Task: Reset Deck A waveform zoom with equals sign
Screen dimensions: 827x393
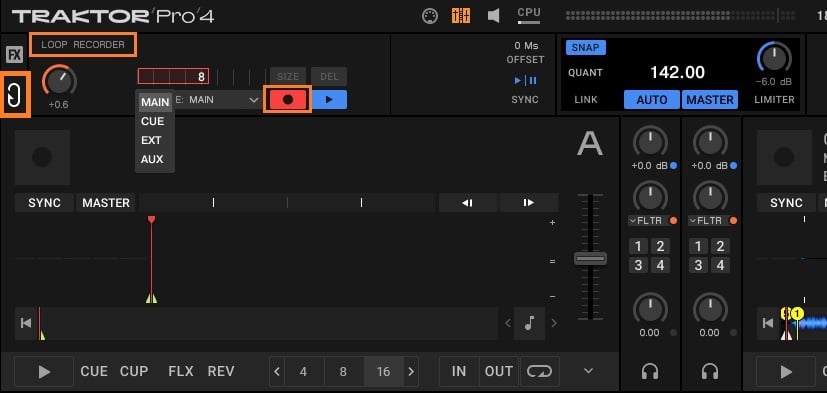Action: (x=552, y=261)
